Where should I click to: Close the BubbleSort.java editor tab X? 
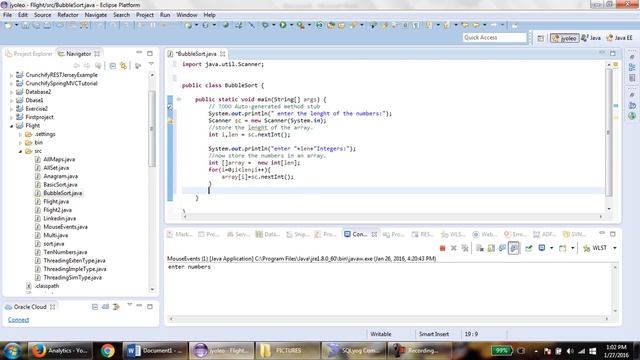[223, 54]
